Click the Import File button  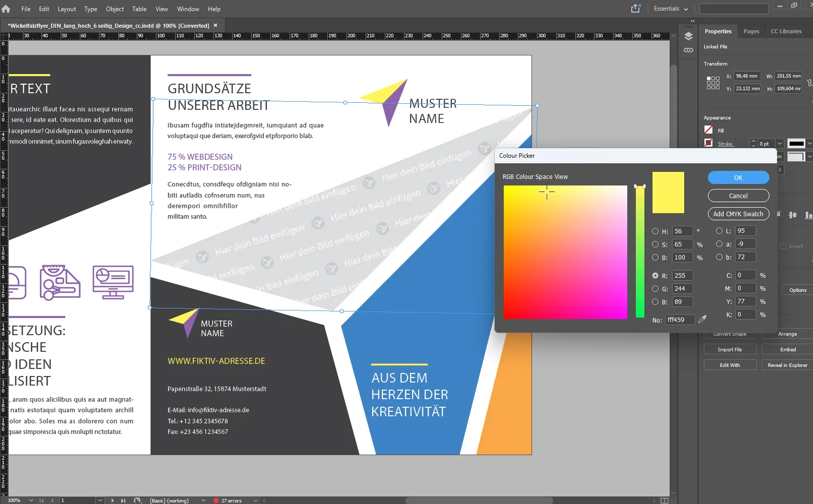point(730,349)
